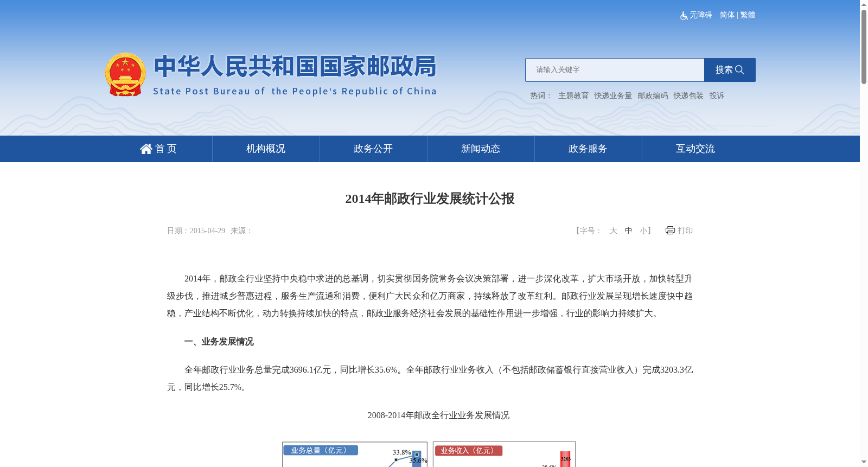Image resolution: width=868 pixels, height=467 pixels.
Task: Click the site title 中华人民共和国国家邮政局
Action: point(295,66)
